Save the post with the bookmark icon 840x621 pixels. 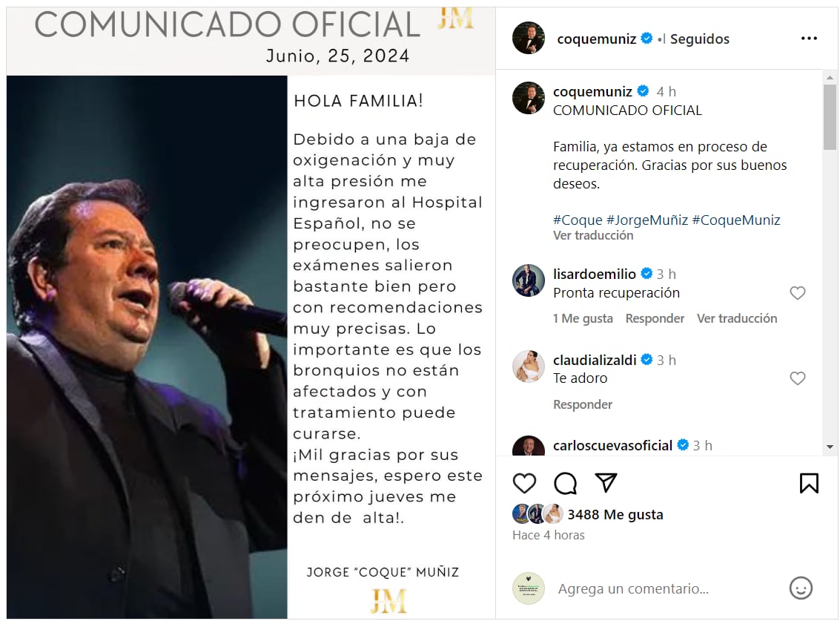[809, 483]
